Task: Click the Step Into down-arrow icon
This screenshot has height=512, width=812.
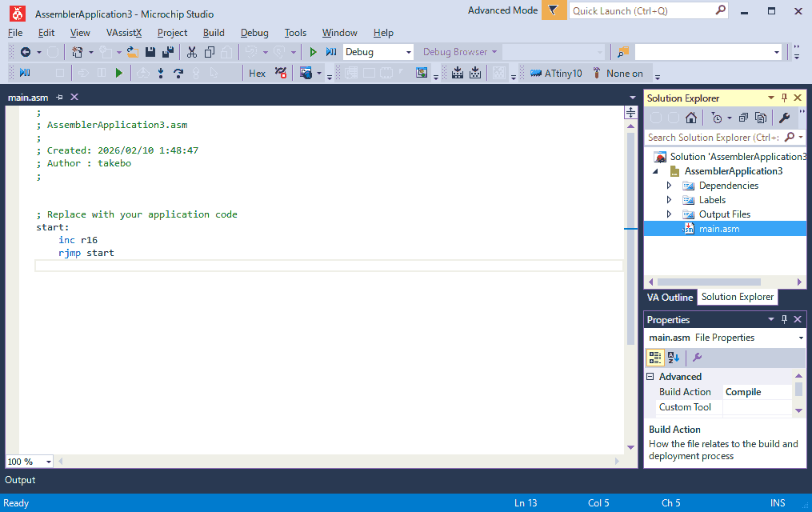Action: point(161,73)
